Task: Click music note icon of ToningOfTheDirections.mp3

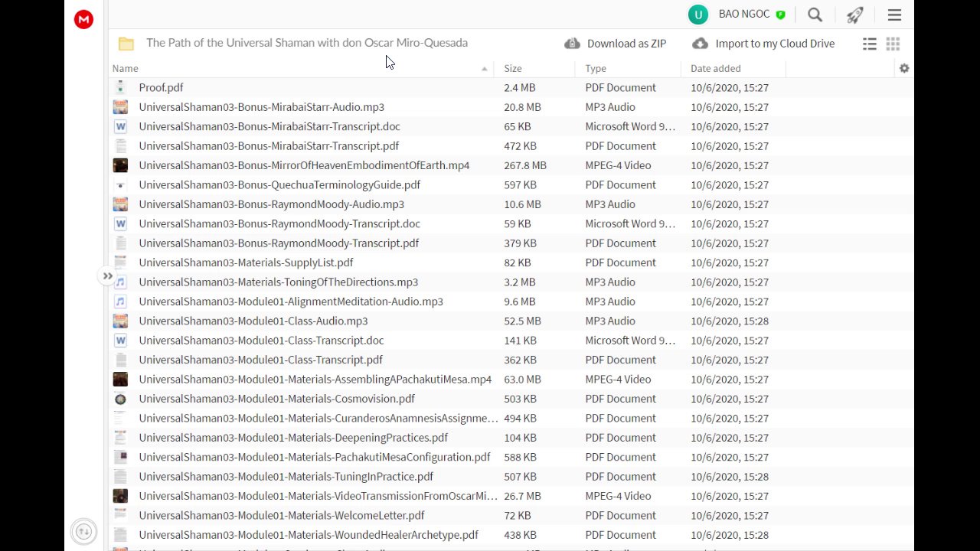Action: click(x=120, y=282)
